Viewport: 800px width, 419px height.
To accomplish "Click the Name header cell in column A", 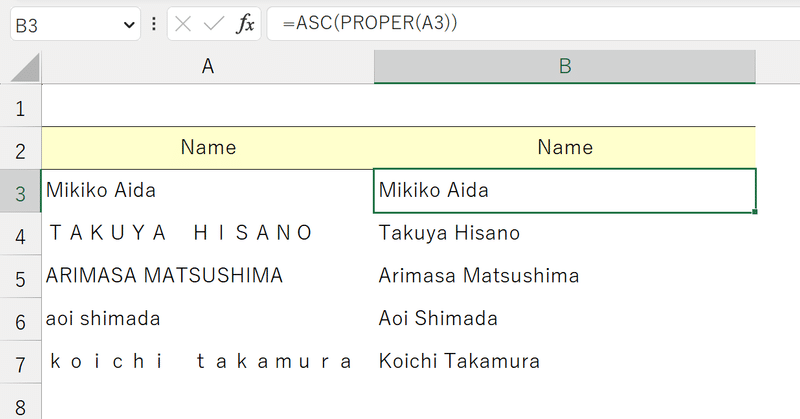I will 208,148.
